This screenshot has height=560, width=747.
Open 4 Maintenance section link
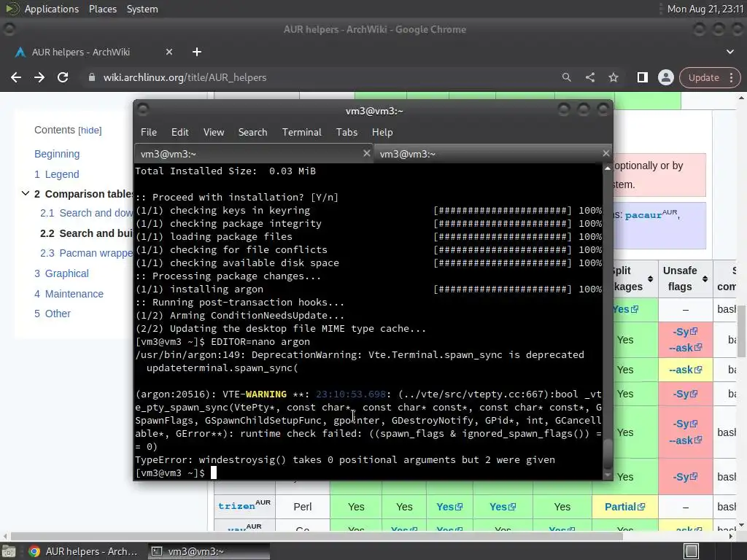pyautogui.click(x=69, y=294)
